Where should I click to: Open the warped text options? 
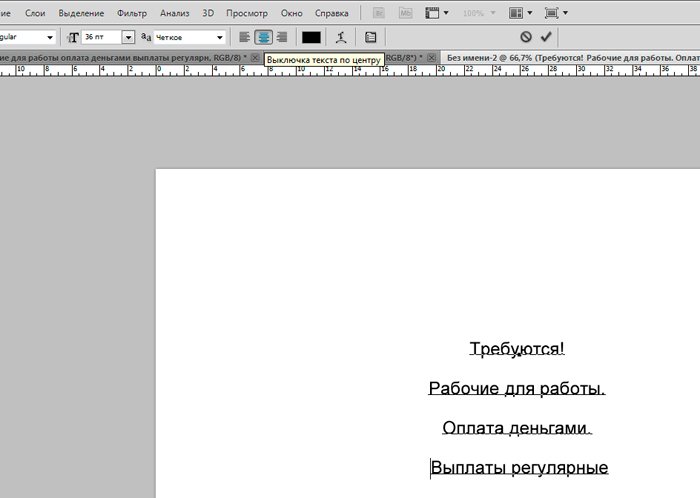tap(341, 37)
